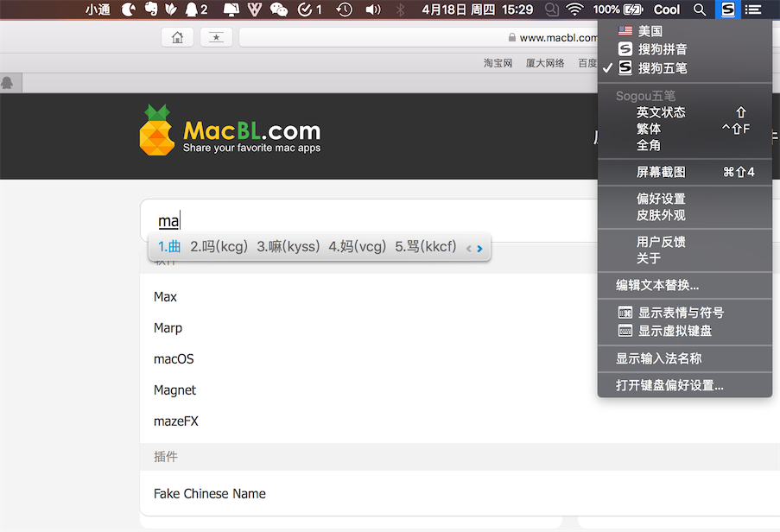Click the 小通 menu bar item

(x=98, y=9)
